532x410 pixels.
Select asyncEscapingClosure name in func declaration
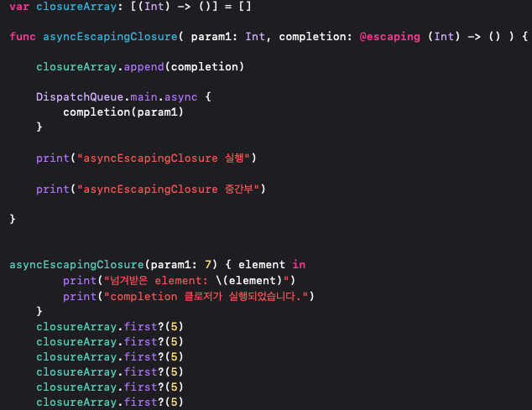[x=110, y=37]
